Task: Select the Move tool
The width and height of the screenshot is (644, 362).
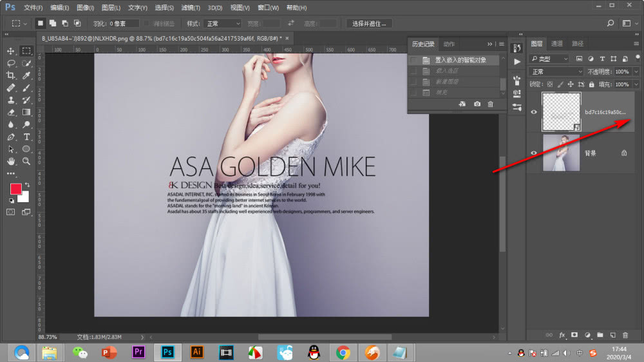Action: (x=11, y=51)
